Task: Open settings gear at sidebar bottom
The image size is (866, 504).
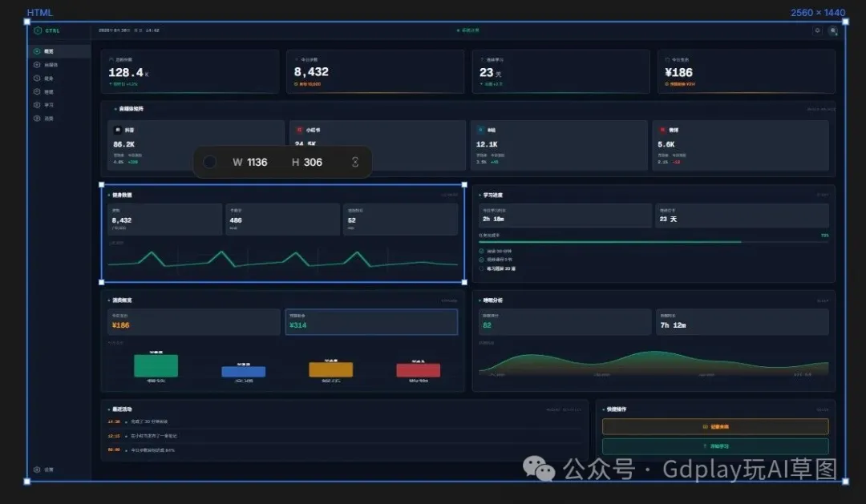Action: (37, 470)
